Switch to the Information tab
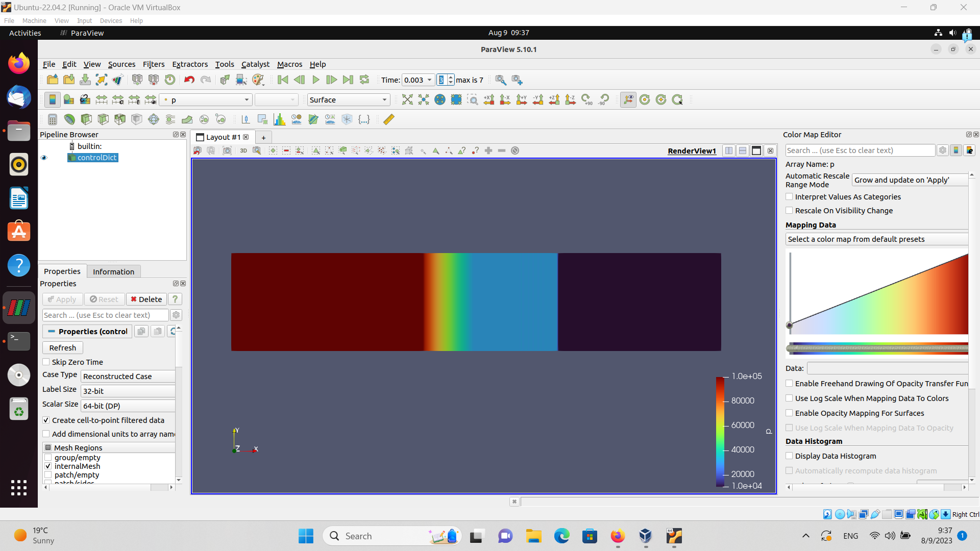This screenshot has width=980, height=551. (x=113, y=271)
